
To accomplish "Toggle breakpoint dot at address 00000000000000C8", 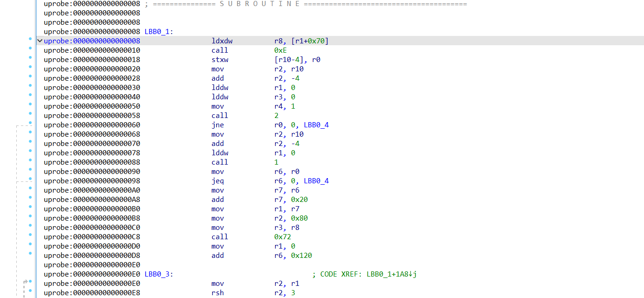I will (30, 235).
